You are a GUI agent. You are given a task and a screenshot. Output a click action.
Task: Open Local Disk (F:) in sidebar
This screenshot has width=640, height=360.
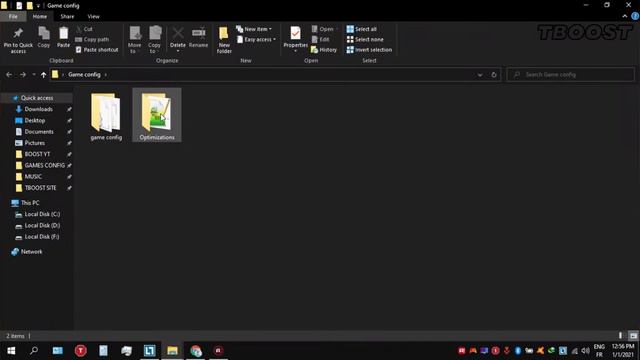[x=42, y=237]
